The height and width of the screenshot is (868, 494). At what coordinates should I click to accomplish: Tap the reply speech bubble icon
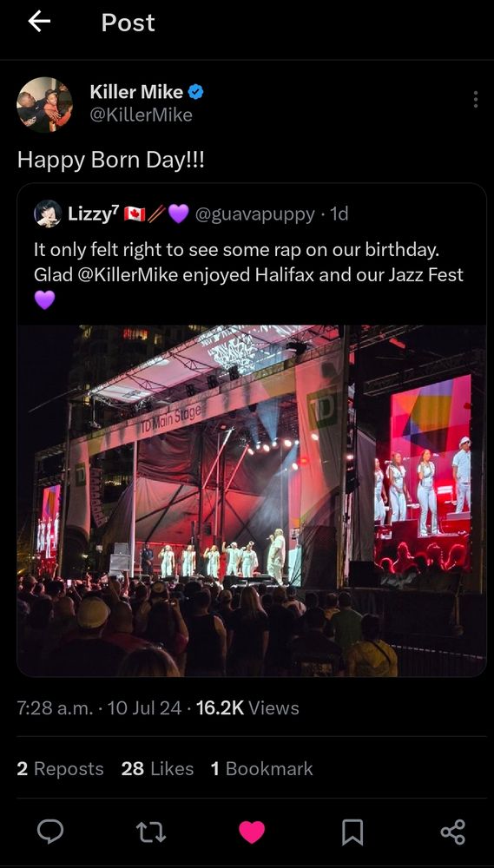[x=50, y=832]
